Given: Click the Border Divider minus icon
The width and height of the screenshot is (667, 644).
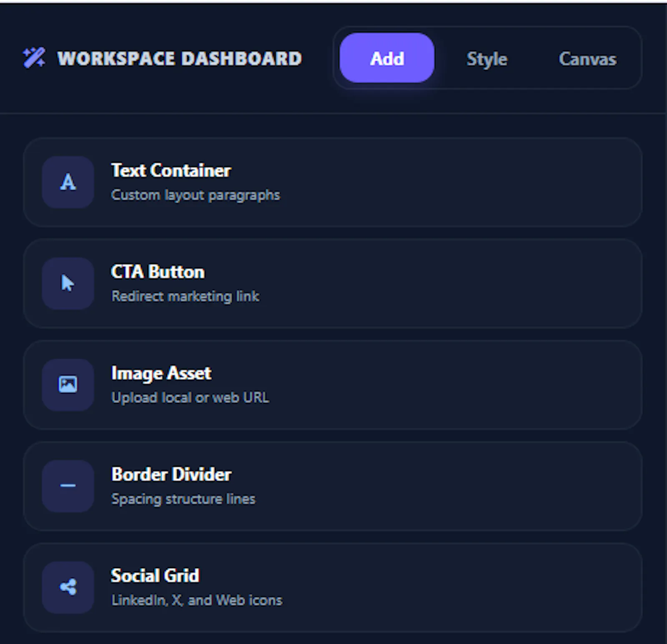Looking at the screenshot, I should (x=68, y=486).
